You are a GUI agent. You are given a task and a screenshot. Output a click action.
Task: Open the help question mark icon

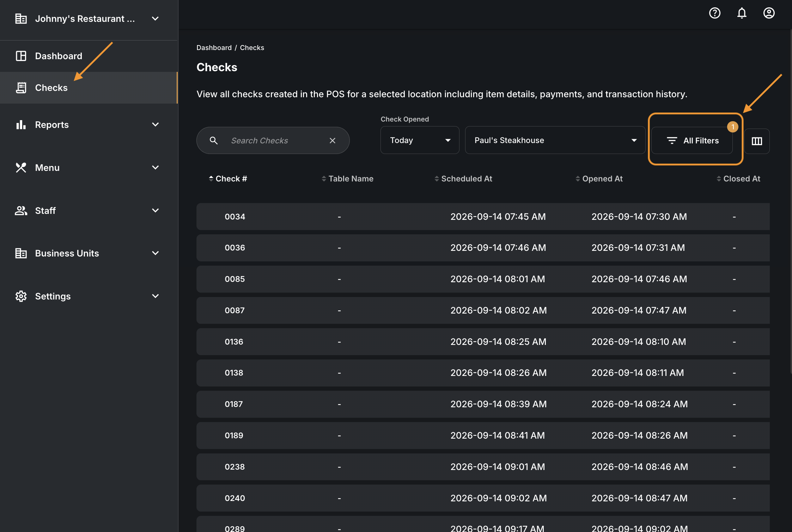[715, 13]
